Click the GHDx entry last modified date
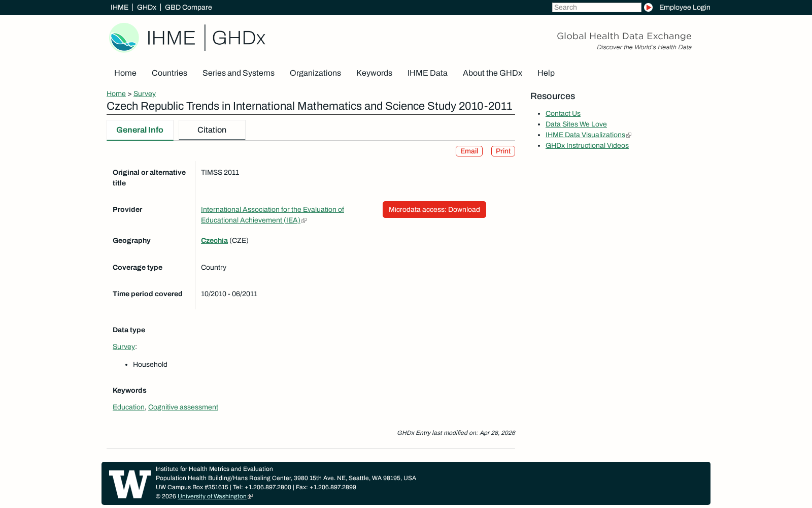Viewport: 812px width, 508px height. (456, 433)
